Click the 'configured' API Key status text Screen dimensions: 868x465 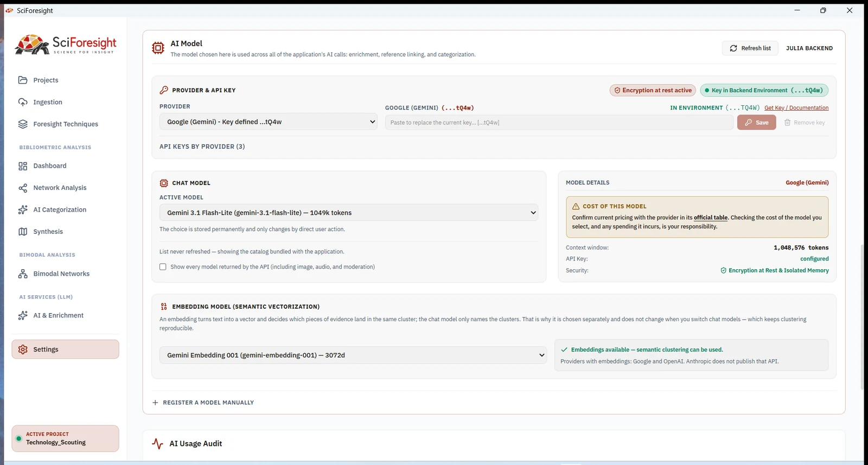point(814,259)
